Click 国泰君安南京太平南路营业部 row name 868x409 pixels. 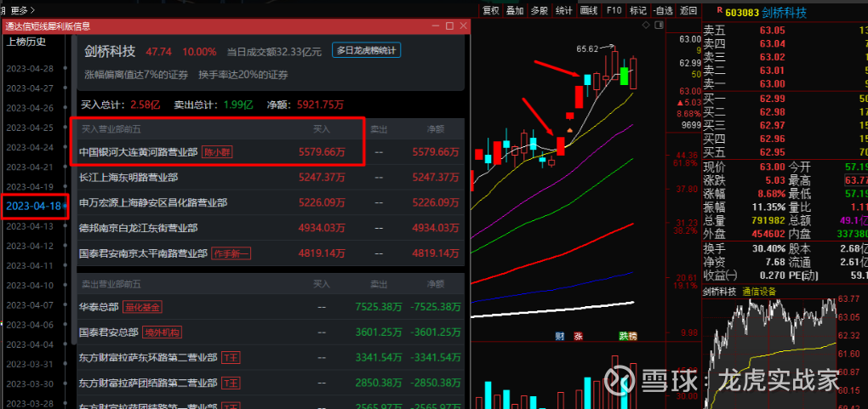click(143, 253)
